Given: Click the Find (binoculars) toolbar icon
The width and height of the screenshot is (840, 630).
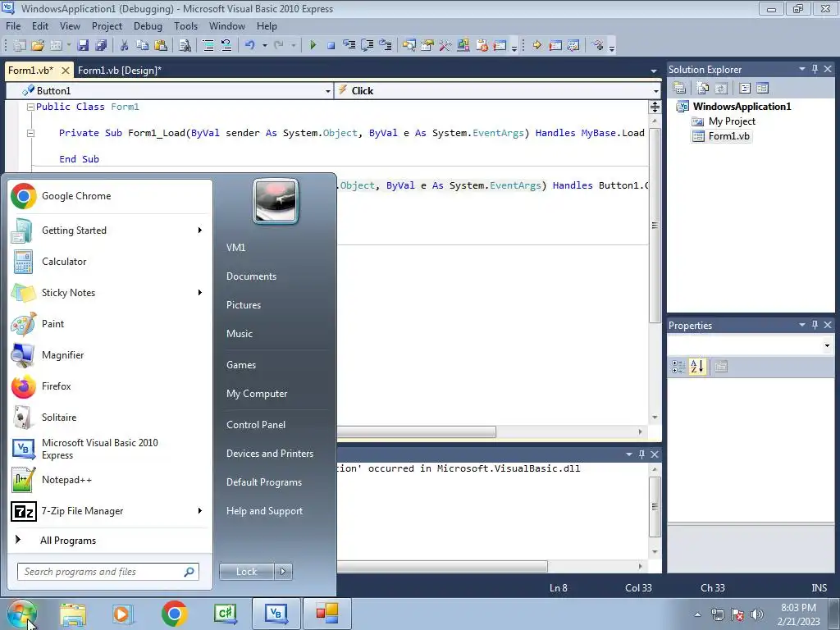Looking at the screenshot, I should point(185,46).
